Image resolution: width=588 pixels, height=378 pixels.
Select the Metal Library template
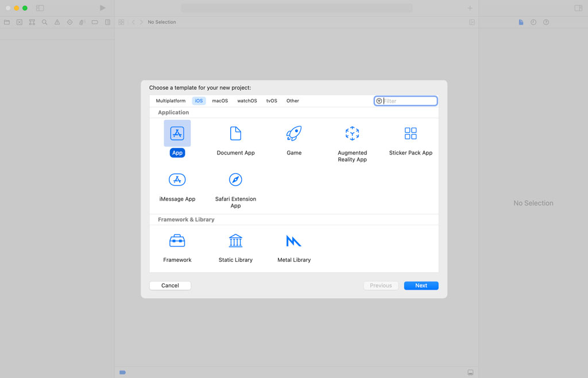[x=294, y=241]
